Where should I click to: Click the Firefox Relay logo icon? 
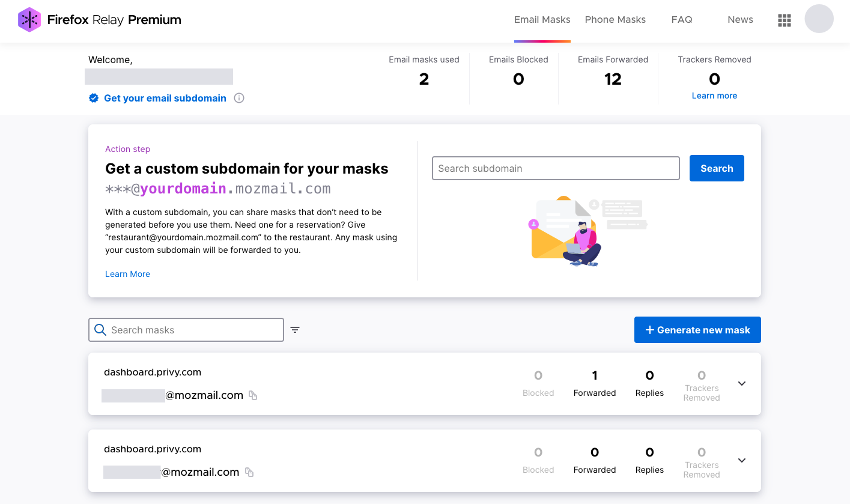coord(29,19)
